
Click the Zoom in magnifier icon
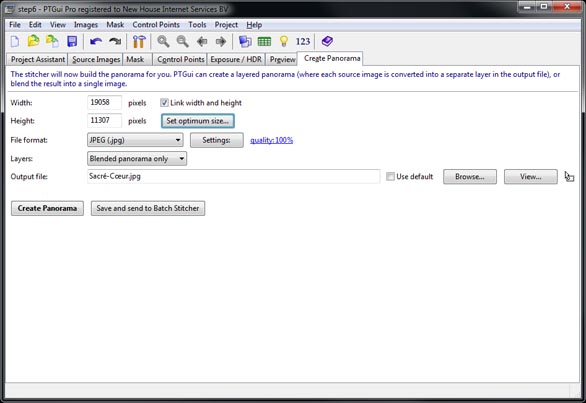pyautogui.click(x=163, y=41)
